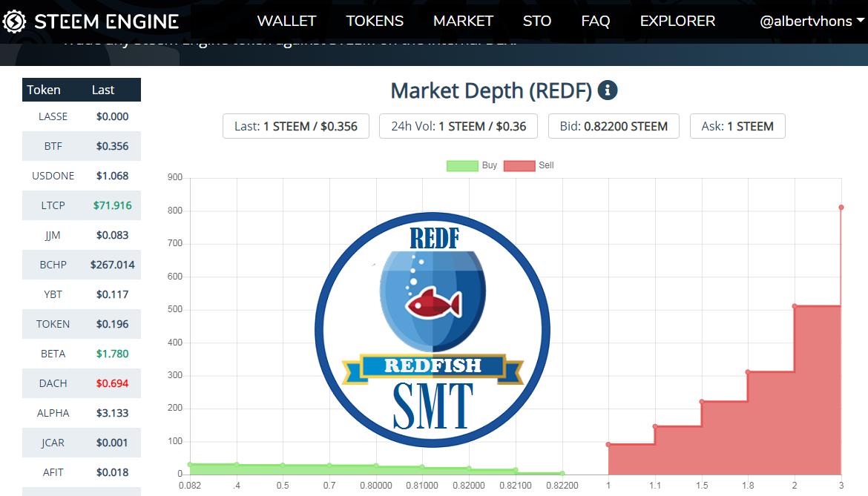Click the sell point at price 1.5
The image size is (868, 496).
coord(702,401)
